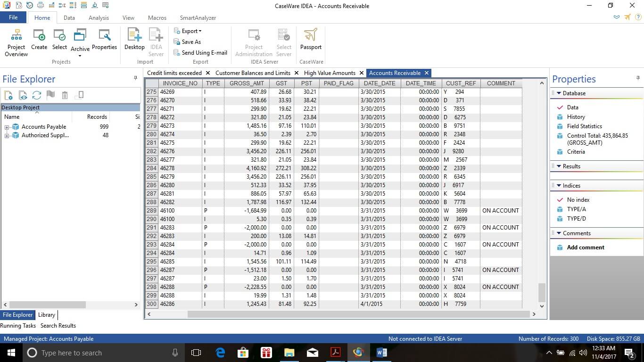Screen dimensions: 644x362
Task: Switch to Credit limits exceeded tab
Action: (174, 73)
